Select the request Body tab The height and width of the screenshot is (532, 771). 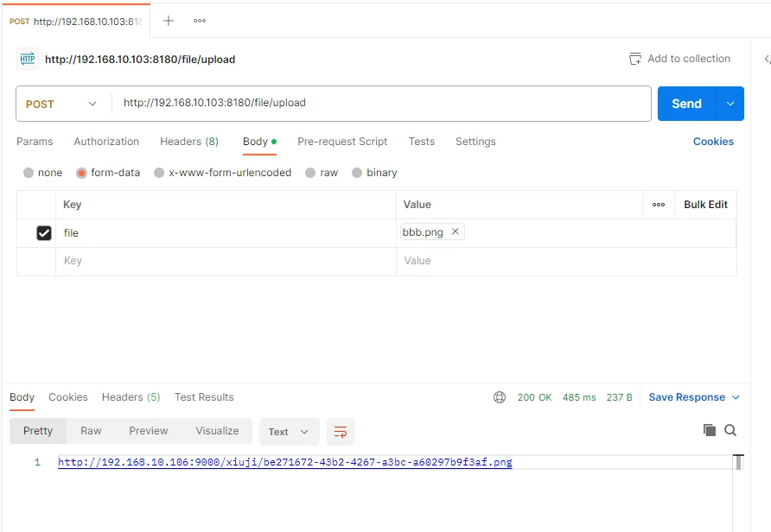[259, 142]
